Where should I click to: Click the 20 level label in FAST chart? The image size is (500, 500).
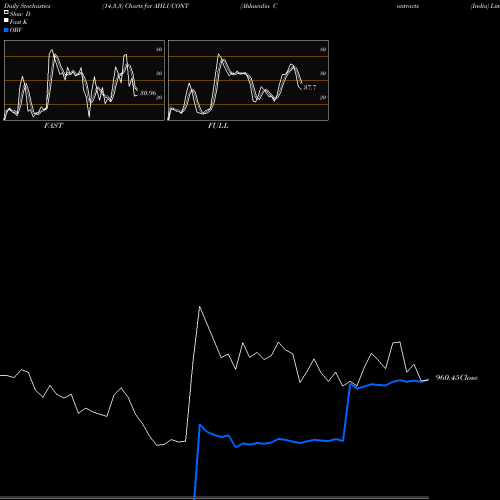(x=159, y=97)
